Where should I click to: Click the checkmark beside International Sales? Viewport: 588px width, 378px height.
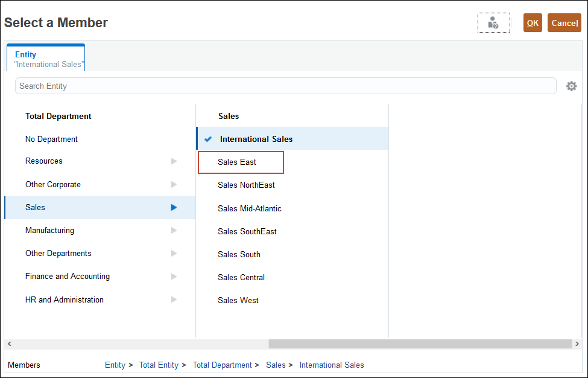point(208,138)
